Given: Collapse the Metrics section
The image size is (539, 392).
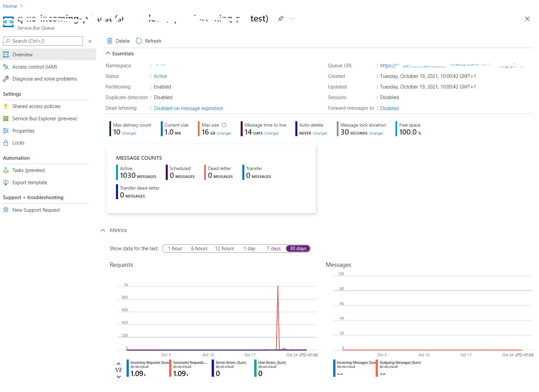Looking at the screenshot, I should click(x=103, y=230).
